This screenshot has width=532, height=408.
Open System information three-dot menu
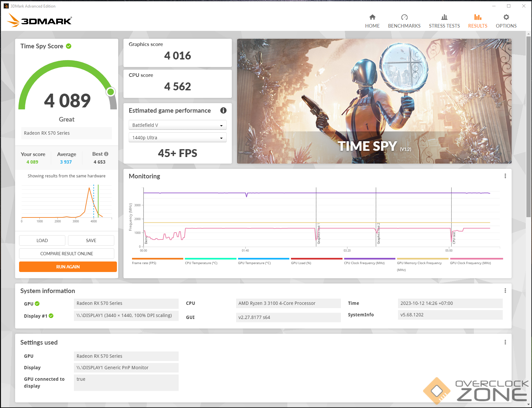pyautogui.click(x=505, y=291)
